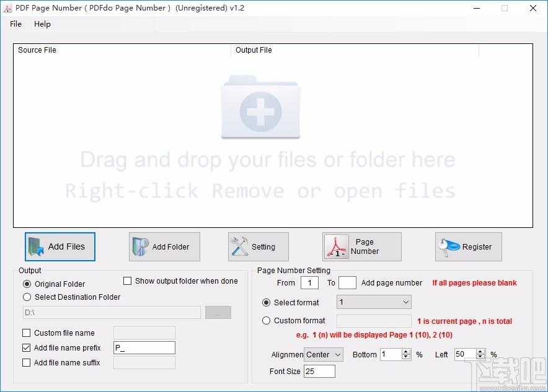The width and height of the screenshot is (548, 392).
Task: Choose the Select format radio button
Action: click(267, 303)
